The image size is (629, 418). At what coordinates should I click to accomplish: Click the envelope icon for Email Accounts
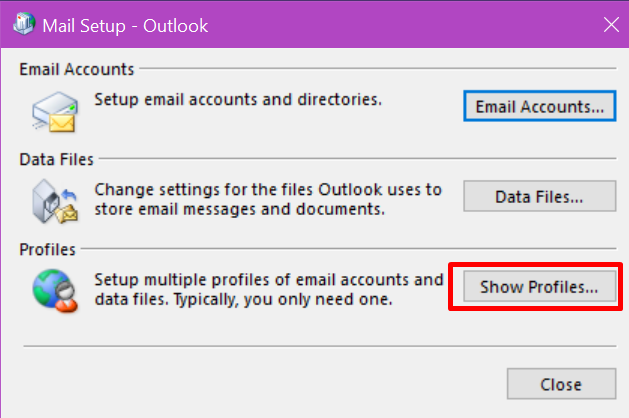pyautogui.click(x=52, y=107)
